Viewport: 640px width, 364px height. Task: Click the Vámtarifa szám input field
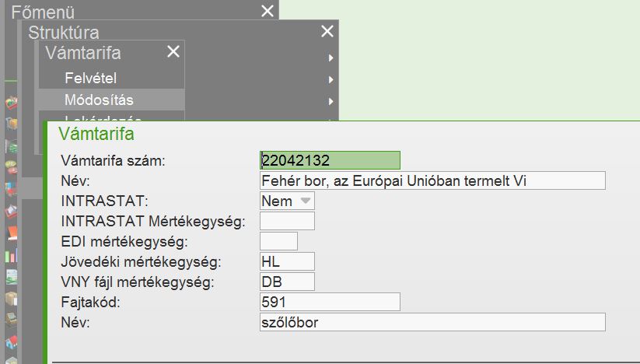point(330,160)
